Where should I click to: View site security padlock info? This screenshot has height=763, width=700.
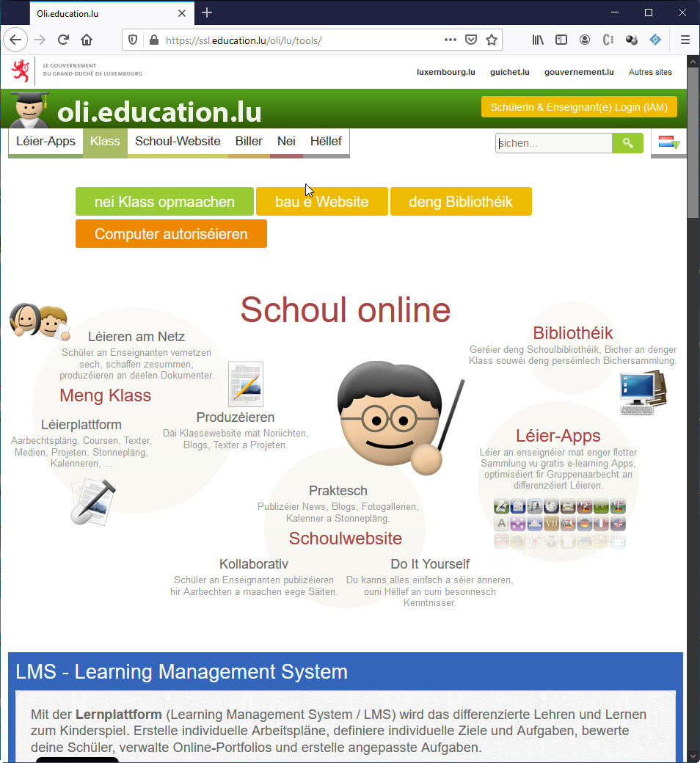point(154,40)
